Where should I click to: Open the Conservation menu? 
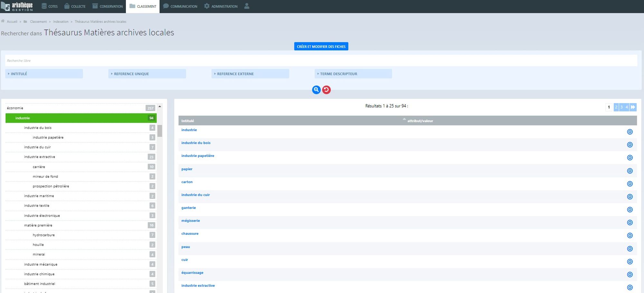coord(108,6)
